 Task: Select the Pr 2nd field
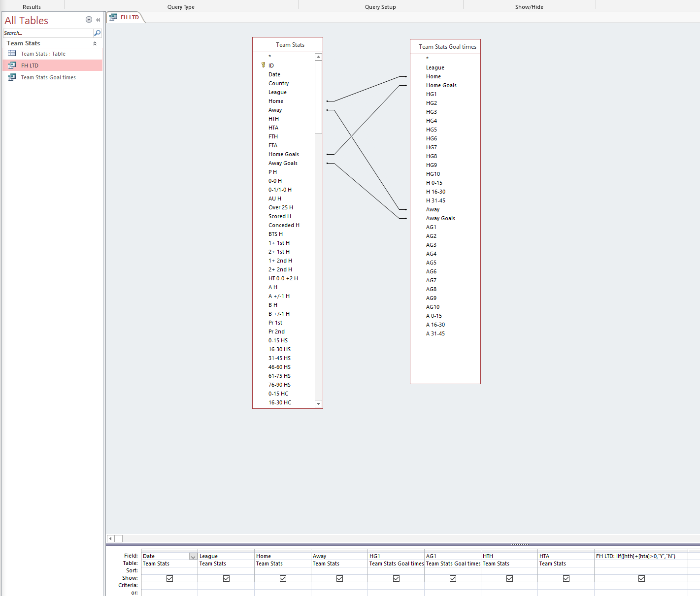point(276,331)
